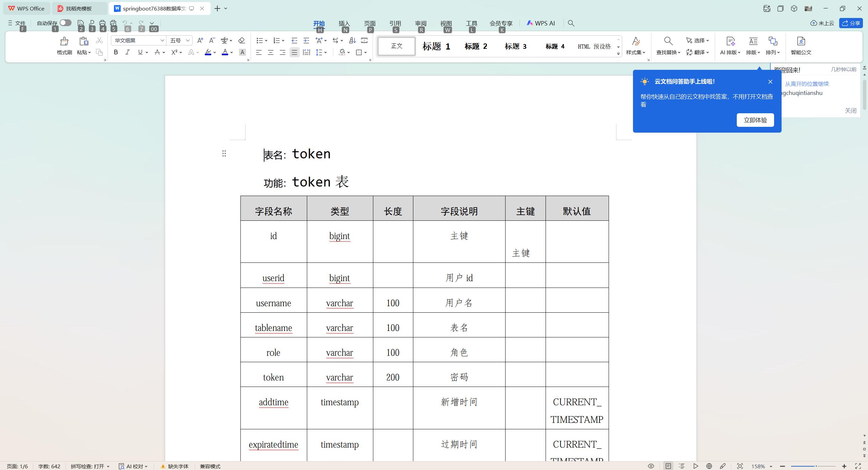Viewport: 868px width, 470px height.
Task: Click the clear formatting eraser icon
Action: click(x=241, y=40)
